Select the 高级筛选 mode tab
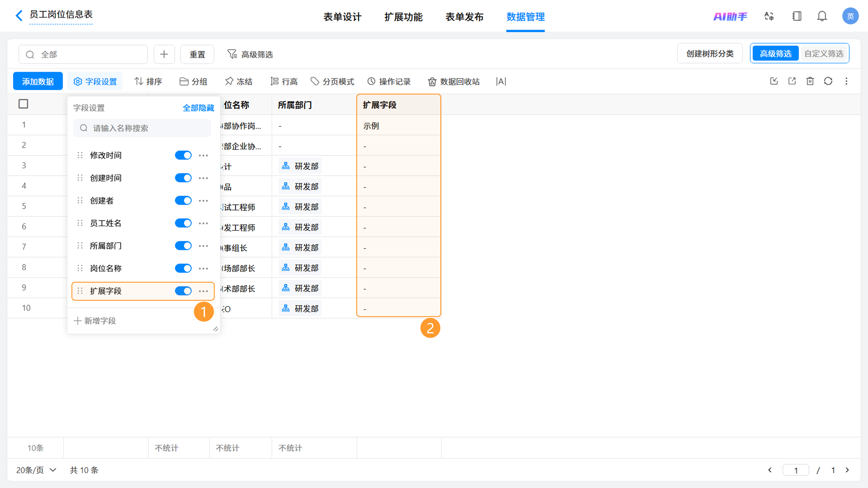The width and height of the screenshot is (868, 488). 775,54
